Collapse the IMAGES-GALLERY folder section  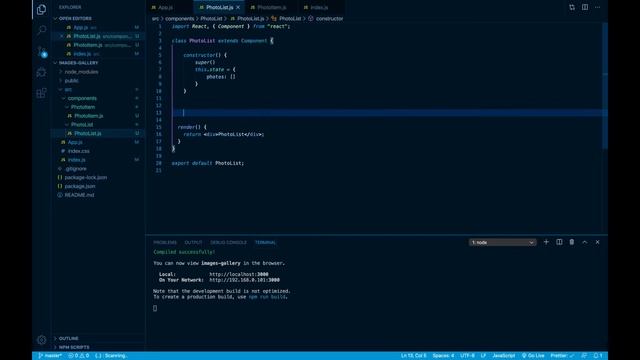pyautogui.click(x=78, y=63)
